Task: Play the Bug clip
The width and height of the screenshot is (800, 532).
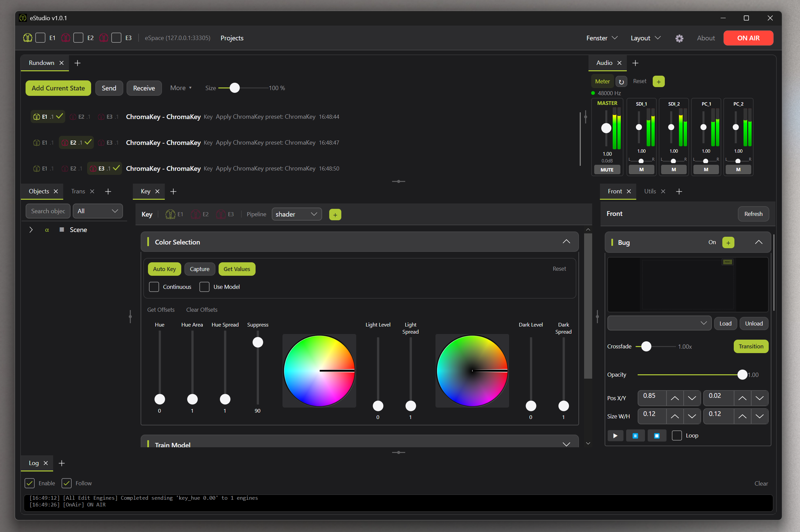Action: [x=615, y=435]
